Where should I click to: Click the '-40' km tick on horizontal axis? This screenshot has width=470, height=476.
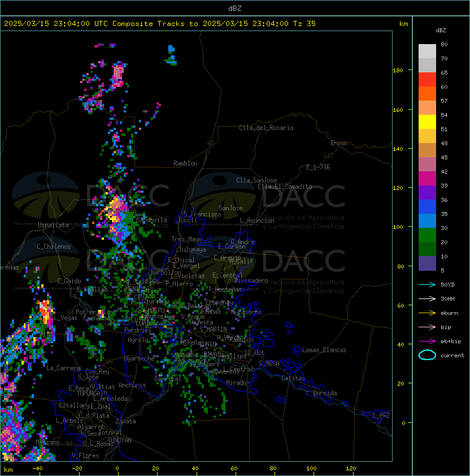38,469
